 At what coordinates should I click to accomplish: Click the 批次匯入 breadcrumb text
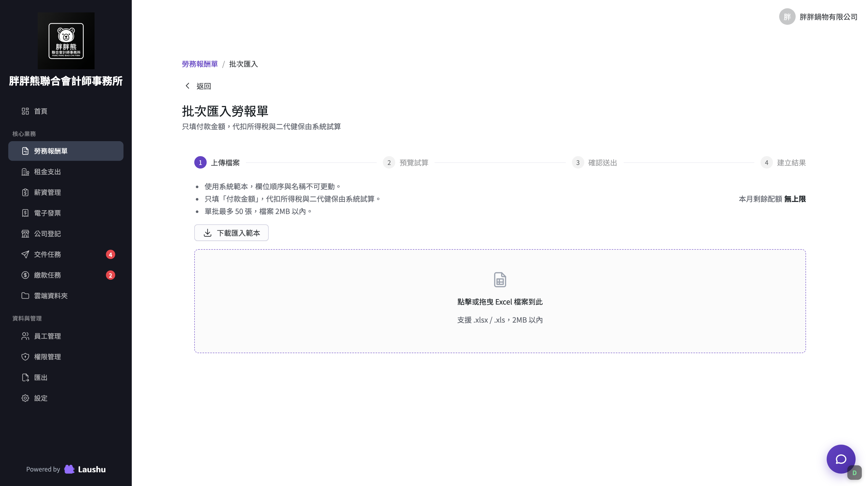[x=243, y=64]
